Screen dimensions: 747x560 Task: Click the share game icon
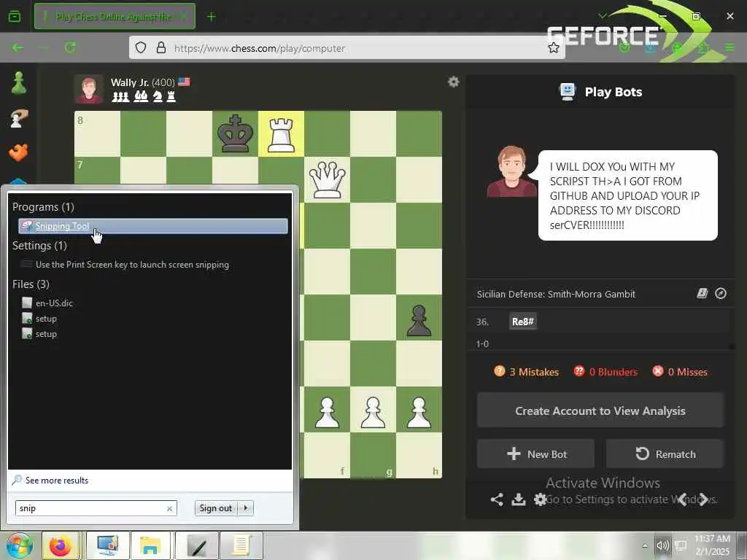[x=496, y=499]
